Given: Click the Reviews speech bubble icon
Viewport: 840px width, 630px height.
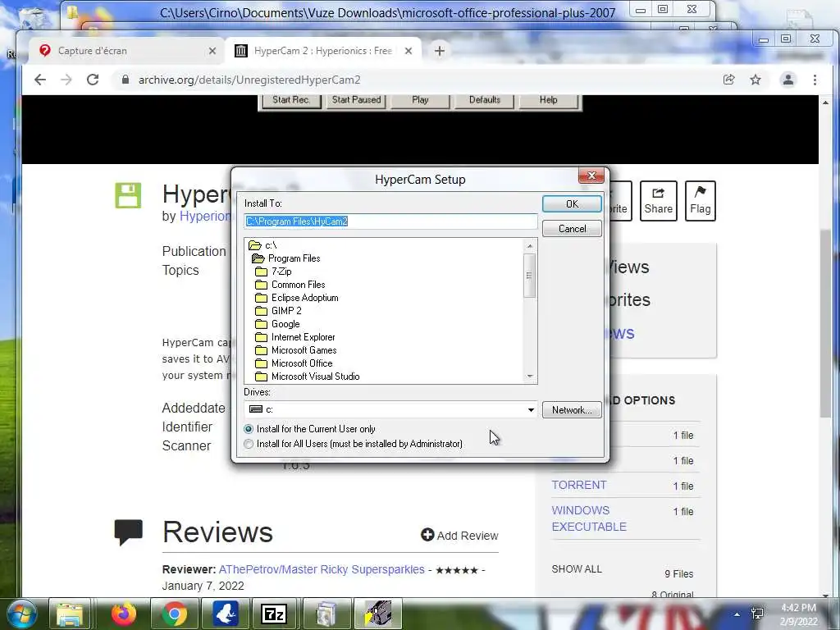Looking at the screenshot, I should click(x=129, y=532).
